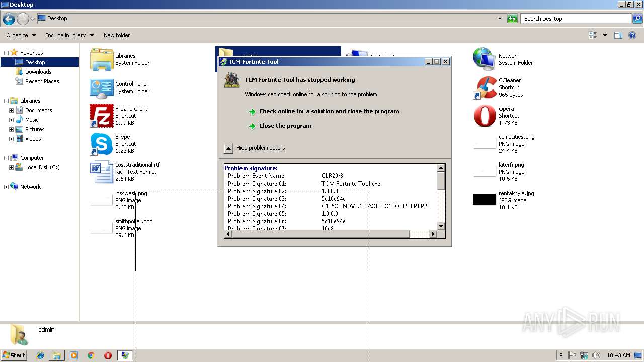Click New folder in the toolbar
Viewport: 644px width, 362px height.
[x=117, y=35]
